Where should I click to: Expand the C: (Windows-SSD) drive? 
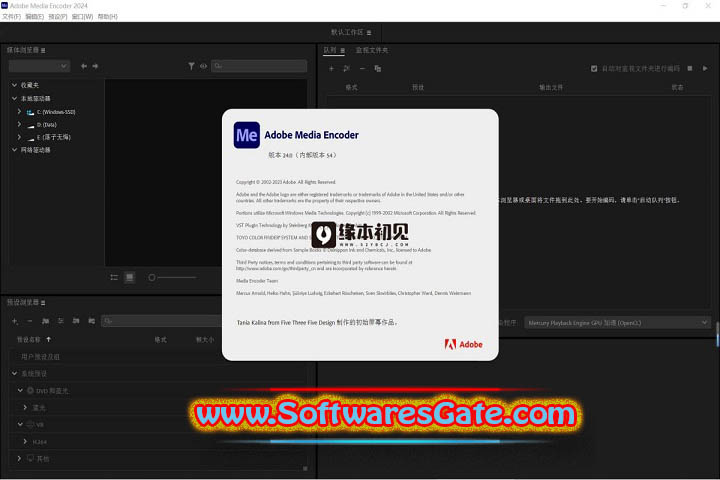(x=19, y=112)
